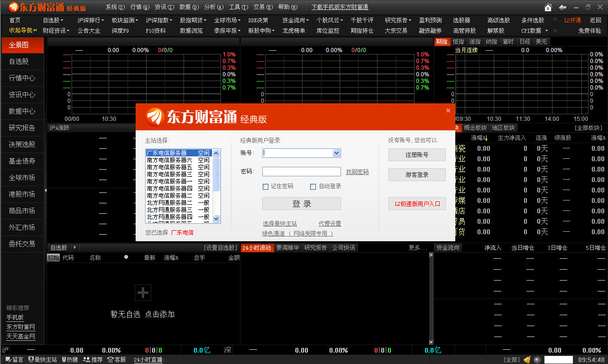Click the back arrow icon in the title bar
Screen dimensions: 608x364
point(562,7)
